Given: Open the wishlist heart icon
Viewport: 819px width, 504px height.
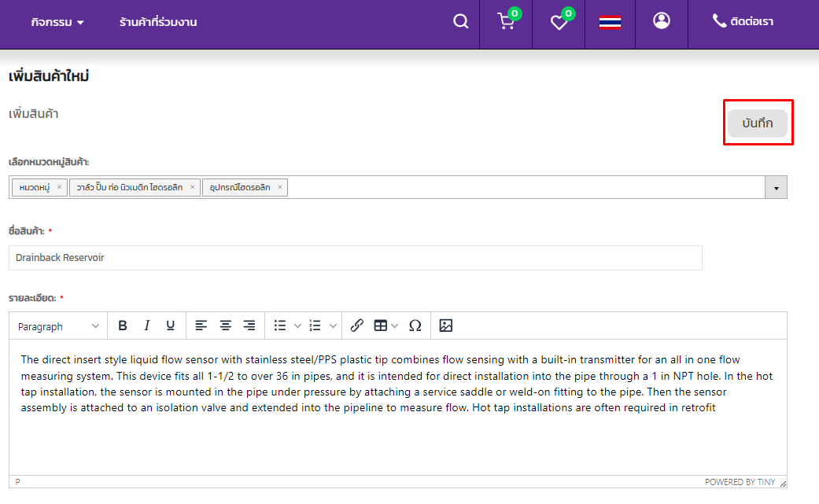Looking at the screenshot, I should coord(559,22).
